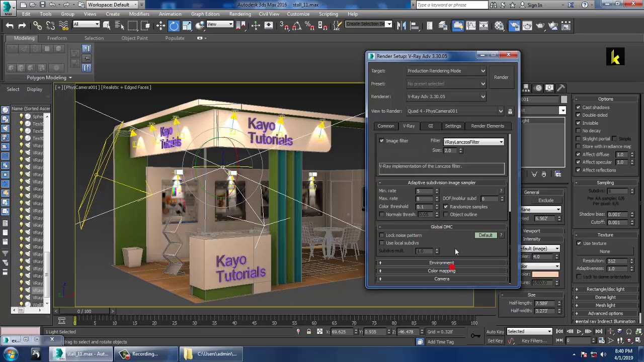This screenshot has width=644, height=362.
Task: Activate Select and Move tool
Action: click(161, 26)
